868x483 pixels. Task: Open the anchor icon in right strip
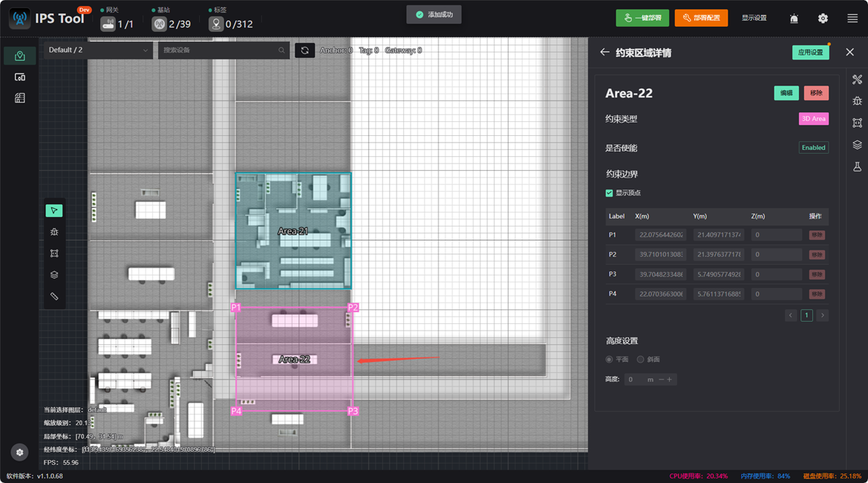coord(857,101)
